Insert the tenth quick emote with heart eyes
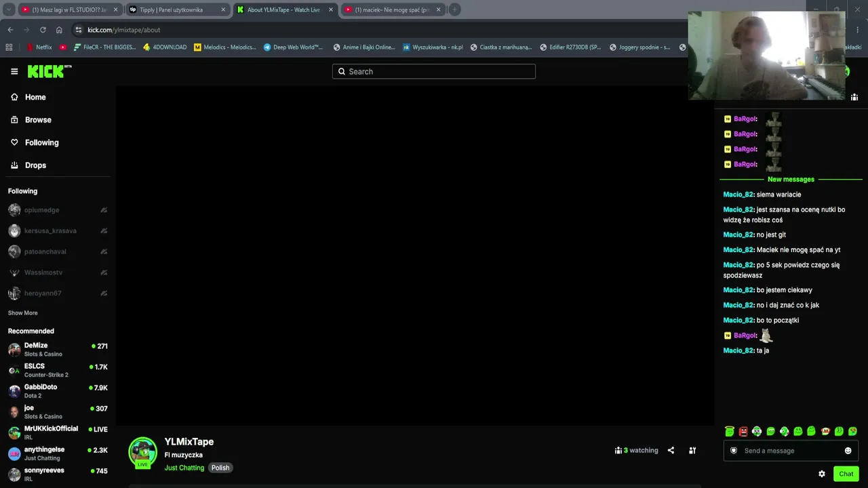This screenshot has height=488, width=868. 852,431
